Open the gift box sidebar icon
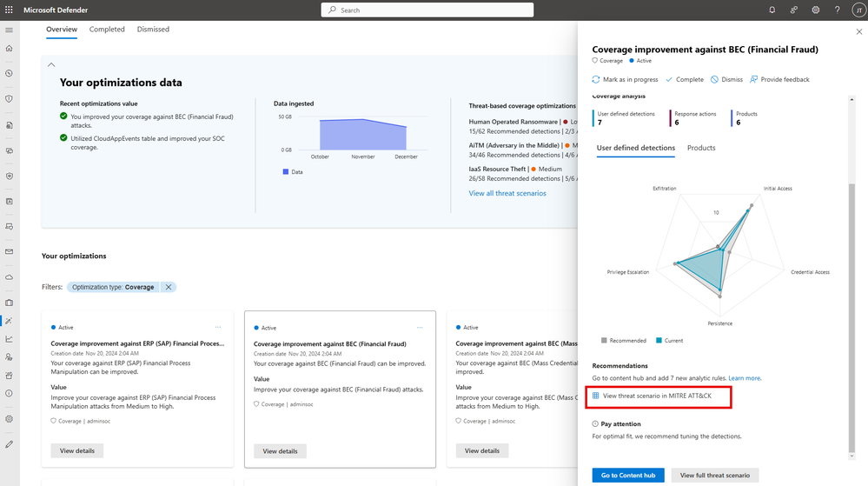868x486 pixels. (9, 376)
